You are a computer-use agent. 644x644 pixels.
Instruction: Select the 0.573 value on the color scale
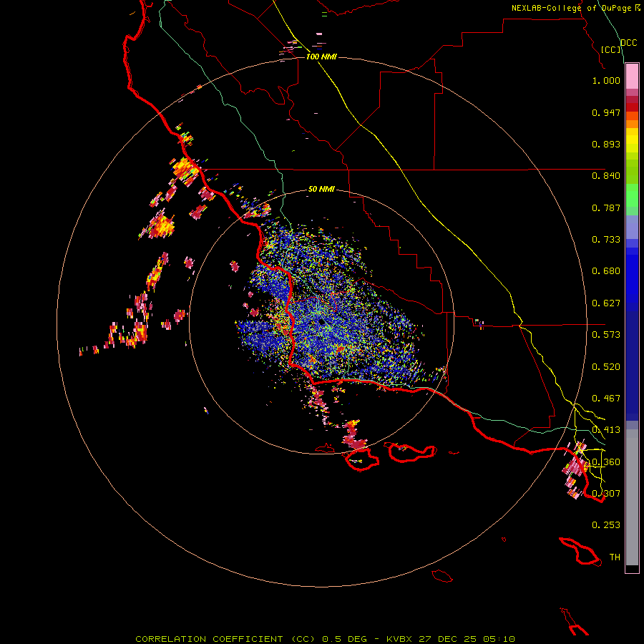(606, 335)
